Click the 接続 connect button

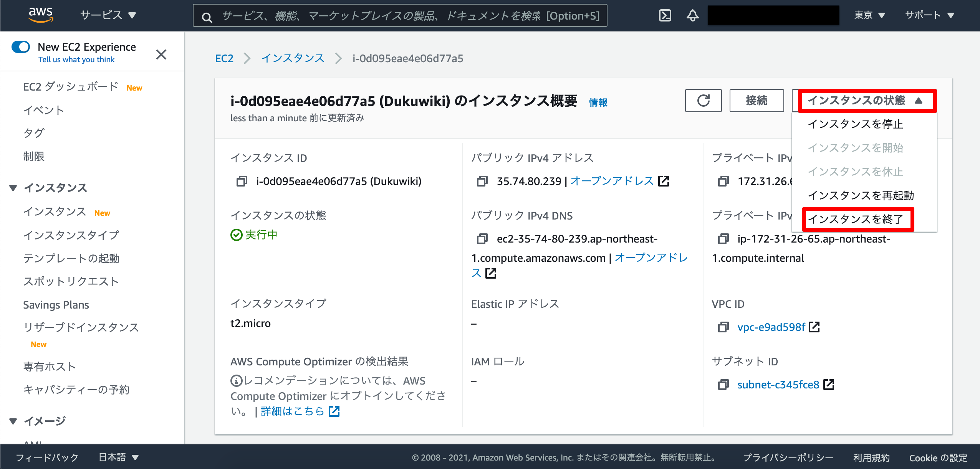757,101
